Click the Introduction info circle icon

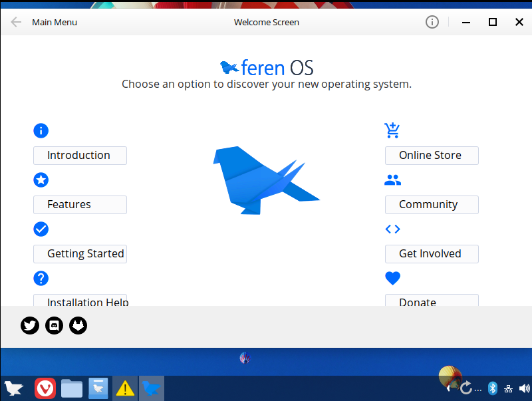coord(41,130)
